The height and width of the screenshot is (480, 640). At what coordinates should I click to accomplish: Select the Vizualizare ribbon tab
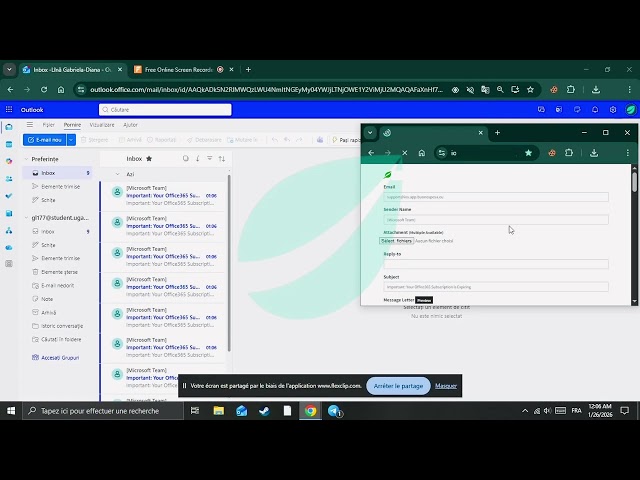(102, 125)
